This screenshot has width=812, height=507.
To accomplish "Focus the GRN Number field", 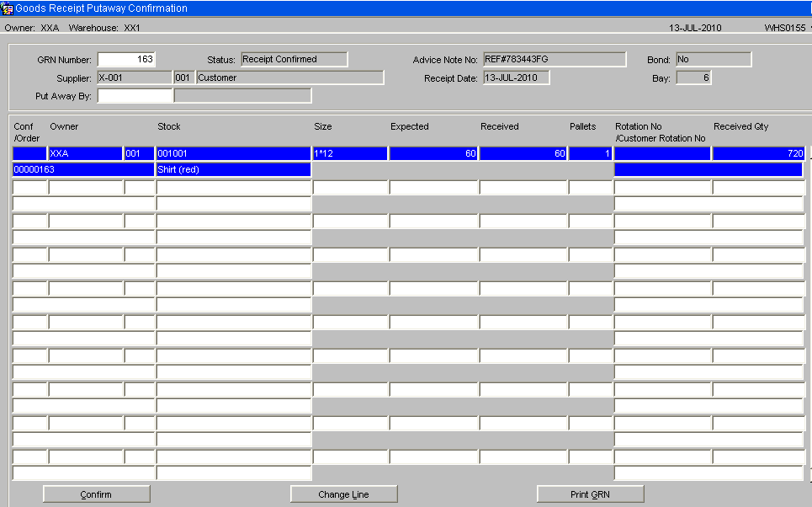I will click(126, 59).
